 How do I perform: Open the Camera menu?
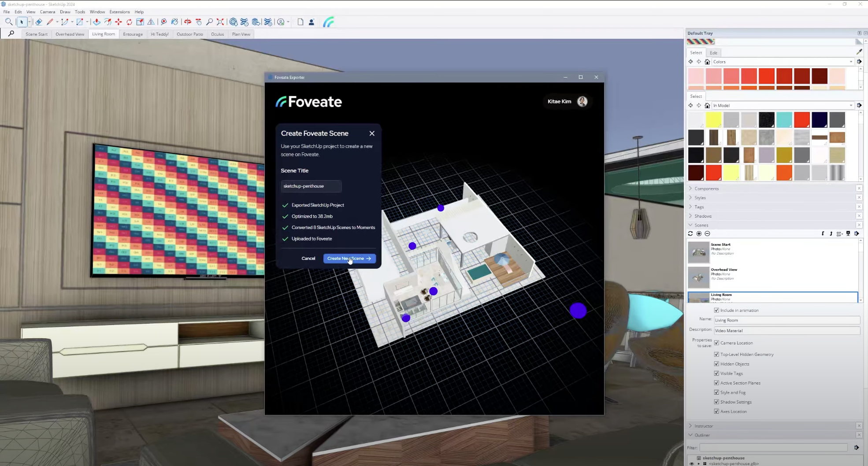[48, 12]
